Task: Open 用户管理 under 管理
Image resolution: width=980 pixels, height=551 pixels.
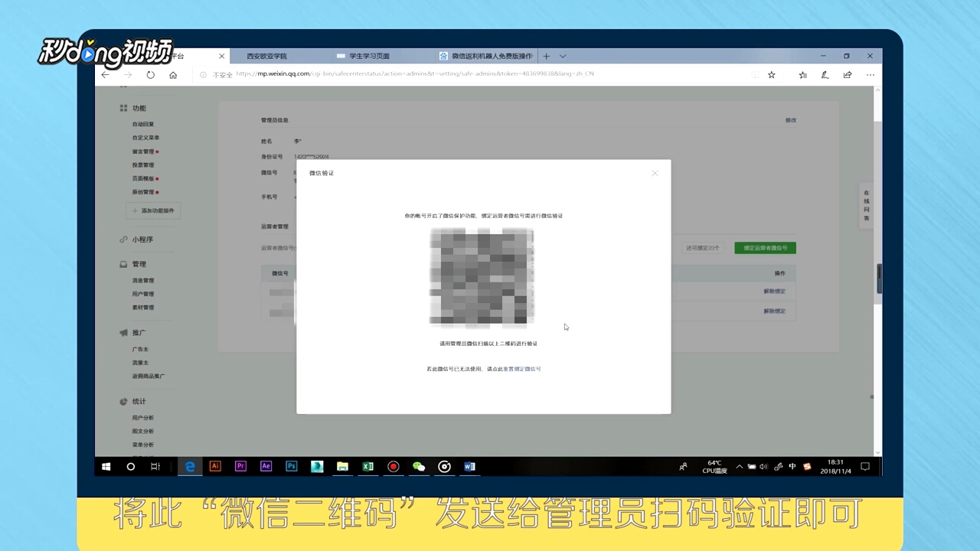Action: click(x=143, y=294)
